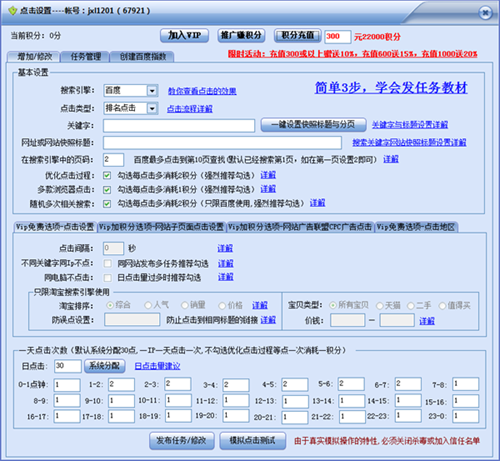
Task: Close the dialog with the round X icon
Action: 485,13
